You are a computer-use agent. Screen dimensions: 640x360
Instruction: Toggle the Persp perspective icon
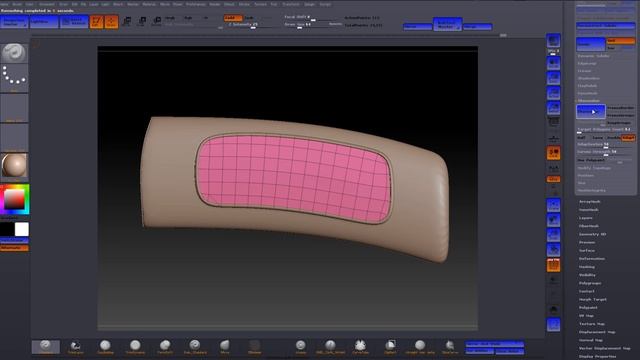coord(553,122)
